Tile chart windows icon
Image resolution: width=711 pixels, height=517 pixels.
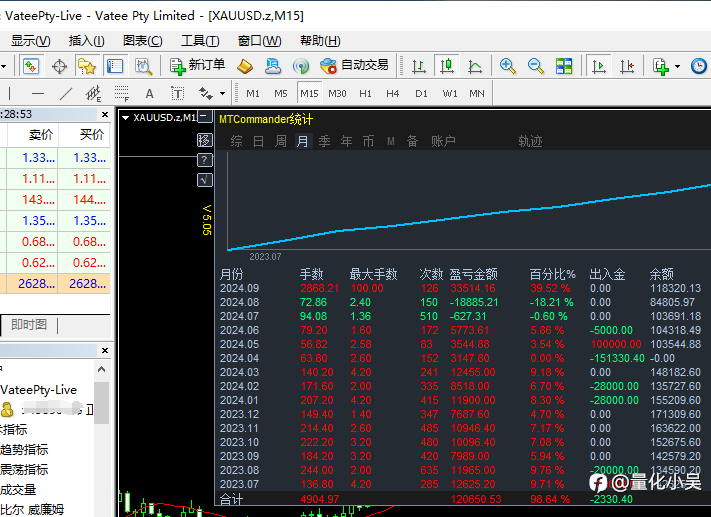pyautogui.click(x=564, y=67)
